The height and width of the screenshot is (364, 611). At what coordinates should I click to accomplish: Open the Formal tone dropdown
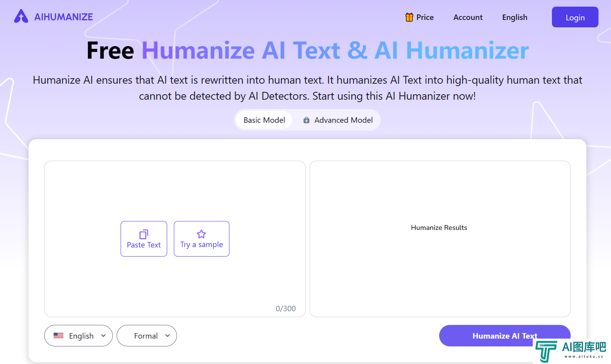(x=147, y=336)
